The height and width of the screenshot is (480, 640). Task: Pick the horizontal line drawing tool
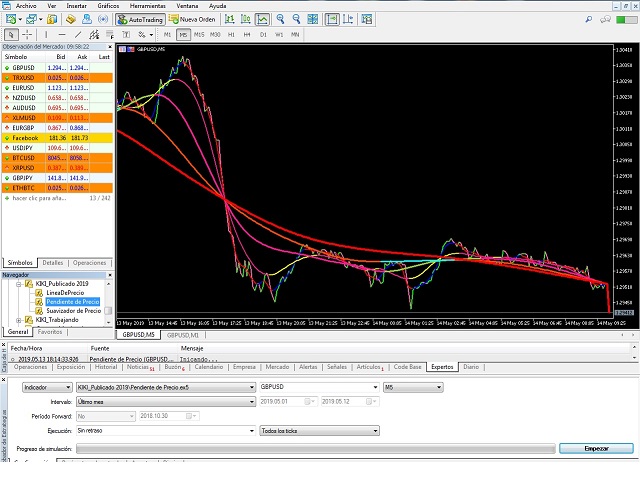point(64,35)
